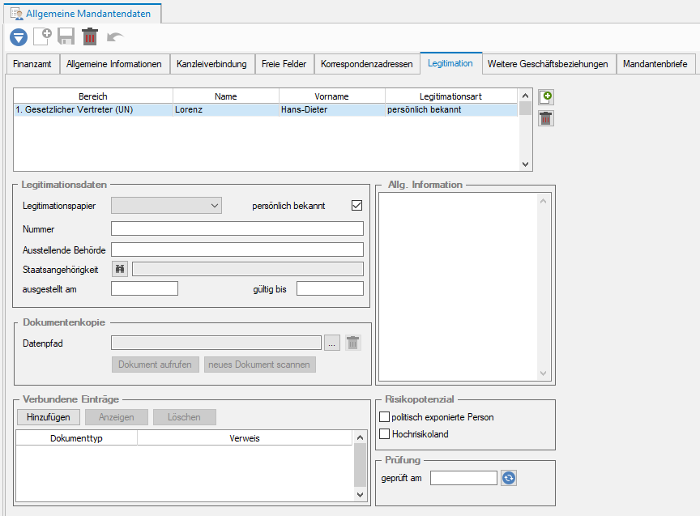This screenshot has width=700, height=516.
Task: Click inside the Allg. Information text area
Action: click(x=458, y=287)
